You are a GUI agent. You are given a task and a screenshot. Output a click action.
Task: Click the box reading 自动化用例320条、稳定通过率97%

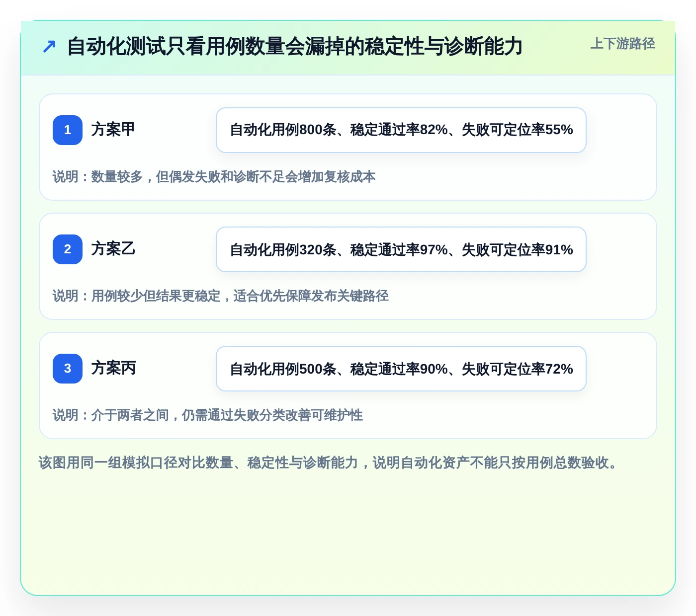pyautogui.click(x=401, y=249)
